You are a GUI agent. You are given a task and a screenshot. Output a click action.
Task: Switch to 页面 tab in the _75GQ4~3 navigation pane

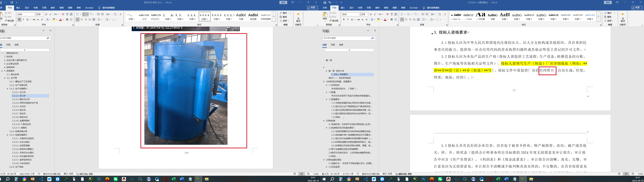point(333,45)
